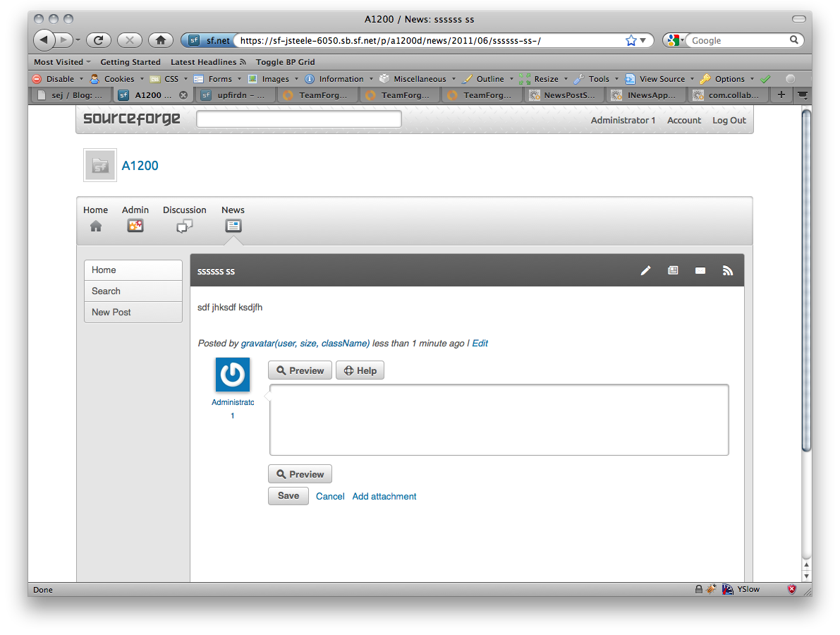Screen dimensions: 840x635
Task: Click the Help button above the comment box
Action: click(360, 370)
